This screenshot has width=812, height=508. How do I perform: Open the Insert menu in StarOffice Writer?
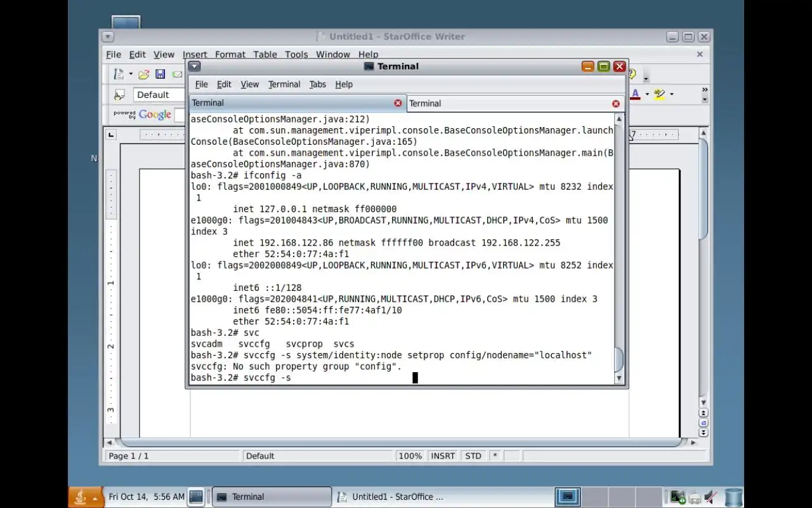(195, 55)
